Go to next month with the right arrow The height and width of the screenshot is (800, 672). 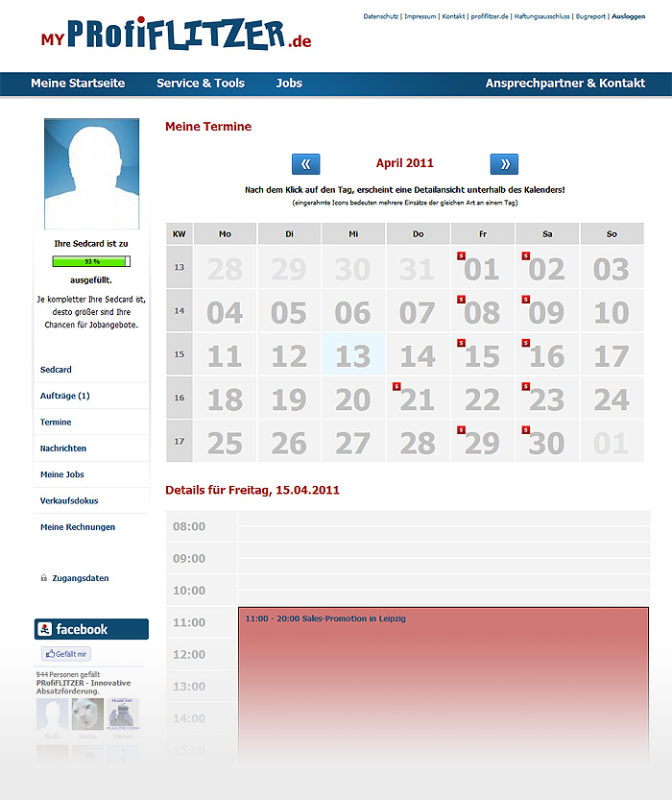(504, 164)
